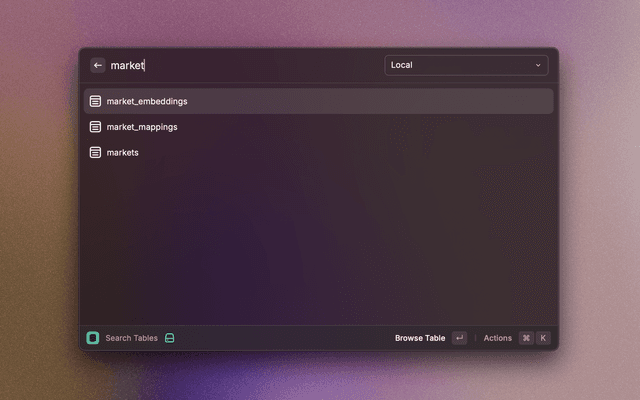Image resolution: width=640 pixels, height=400 pixels.
Task: Click the database icon beside Search Tables
Action: pyautogui.click(x=170, y=338)
